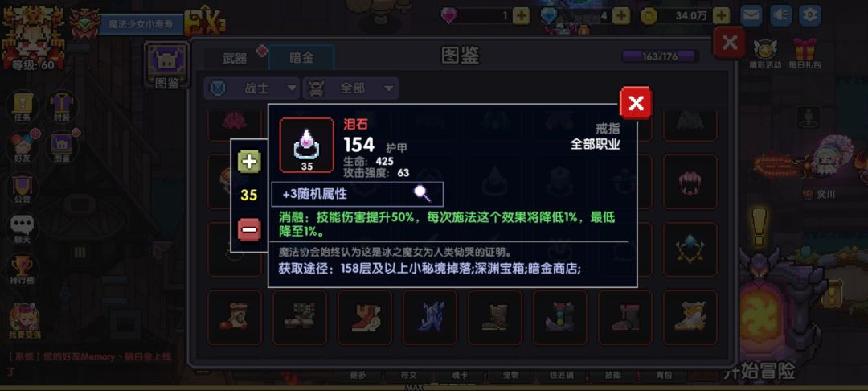Image resolution: width=868 pixels, height=391 pixels.
Task: Open the 每日礼包 daily gift icon
Action: 805,53
